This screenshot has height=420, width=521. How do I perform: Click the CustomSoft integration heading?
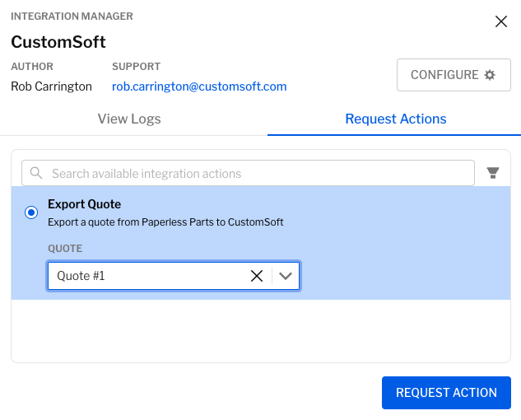58,41
